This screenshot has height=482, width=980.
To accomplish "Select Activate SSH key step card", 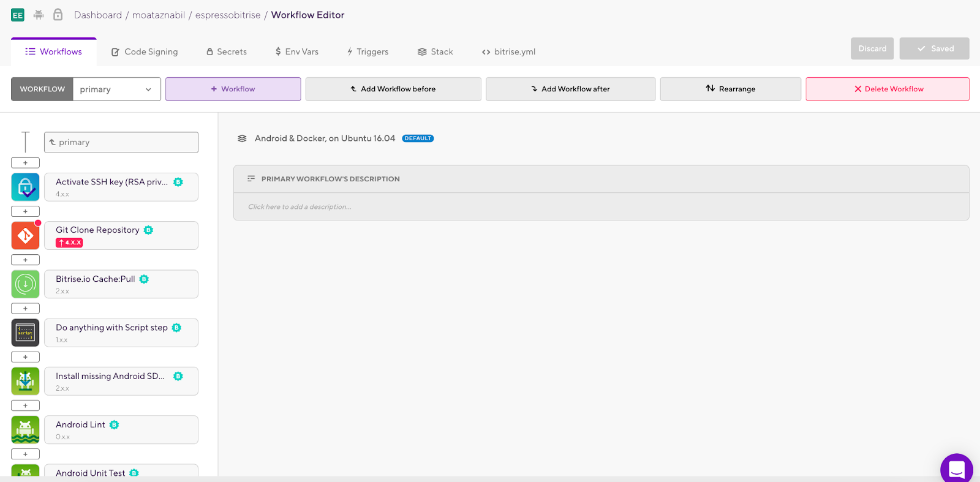I will [x=121, y=187].
